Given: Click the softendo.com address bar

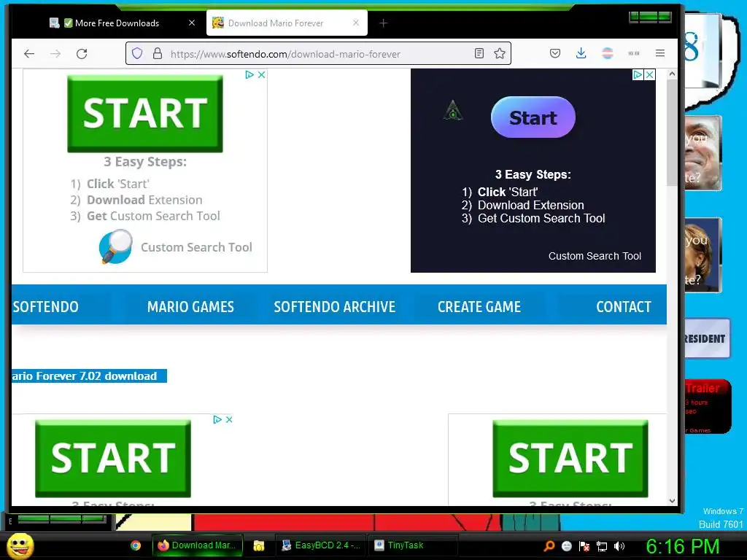Looking at the screenshot, I should tap(318, 54).
